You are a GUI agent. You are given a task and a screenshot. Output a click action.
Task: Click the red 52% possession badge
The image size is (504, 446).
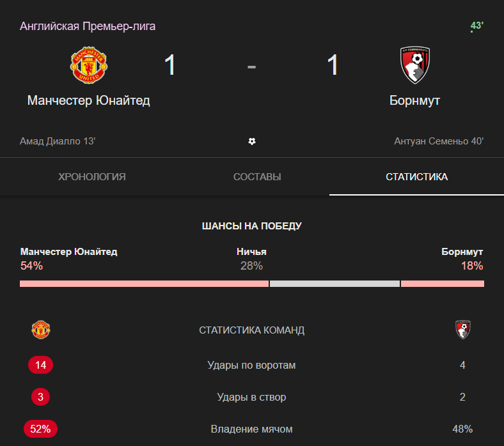[40, 429]
